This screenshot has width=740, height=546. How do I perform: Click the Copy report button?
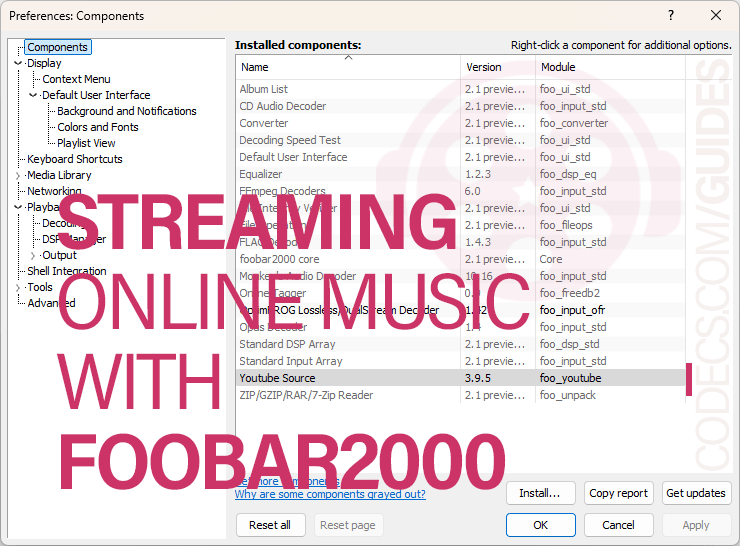[x=619, y=493]
